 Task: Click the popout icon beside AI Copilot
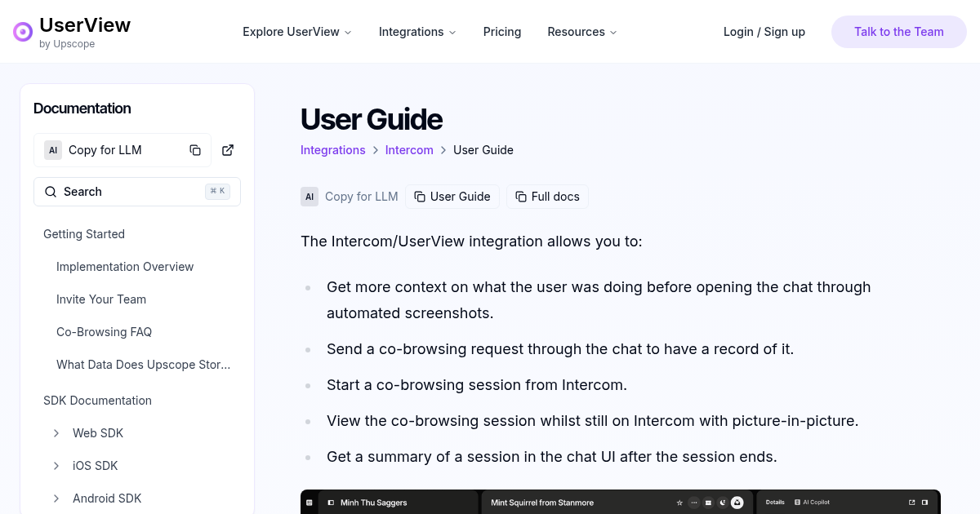point(912,503)
